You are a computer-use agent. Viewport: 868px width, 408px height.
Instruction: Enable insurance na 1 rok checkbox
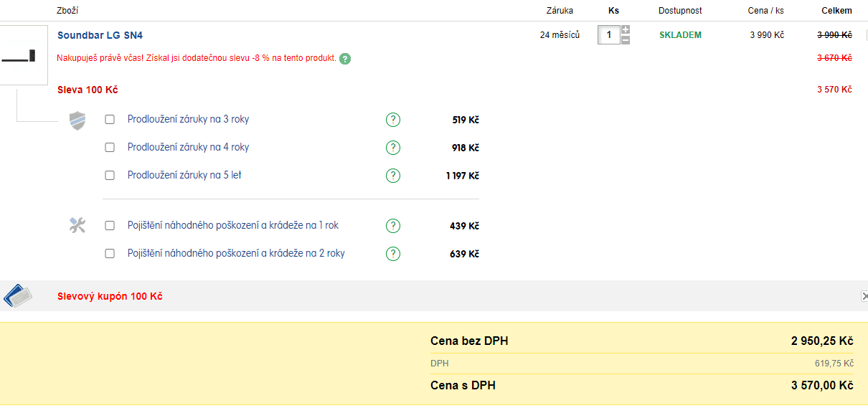tap(110, 226)
